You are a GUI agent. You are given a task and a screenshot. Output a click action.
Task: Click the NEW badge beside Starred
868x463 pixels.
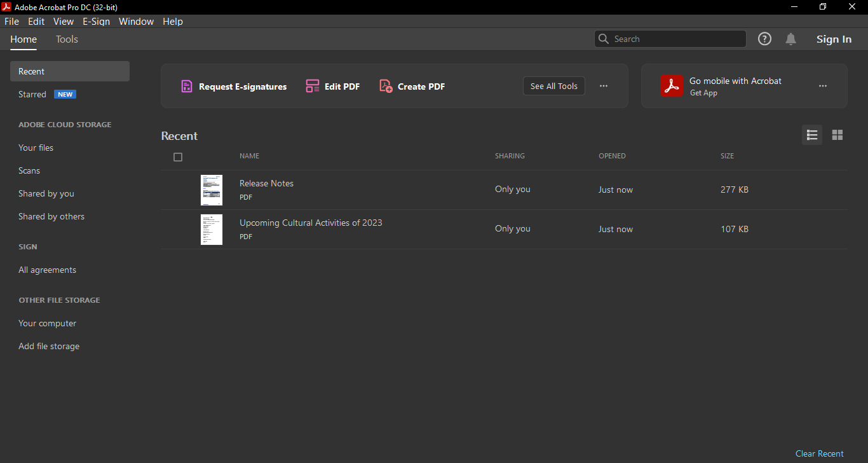tap(65, 94)
